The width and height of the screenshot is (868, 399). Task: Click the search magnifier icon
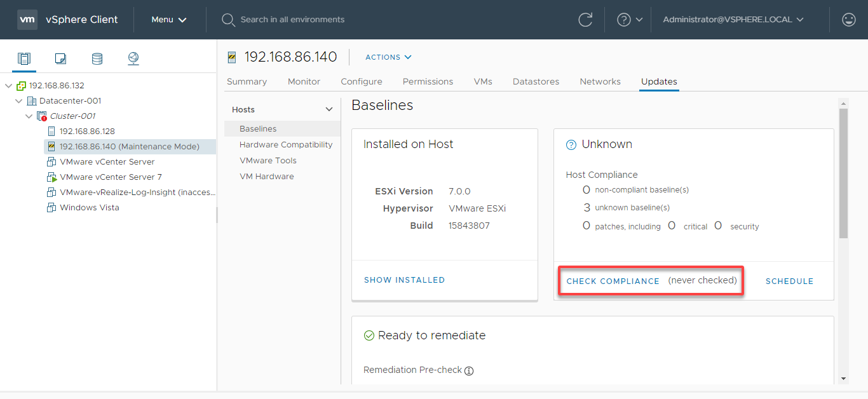(228, 20)
